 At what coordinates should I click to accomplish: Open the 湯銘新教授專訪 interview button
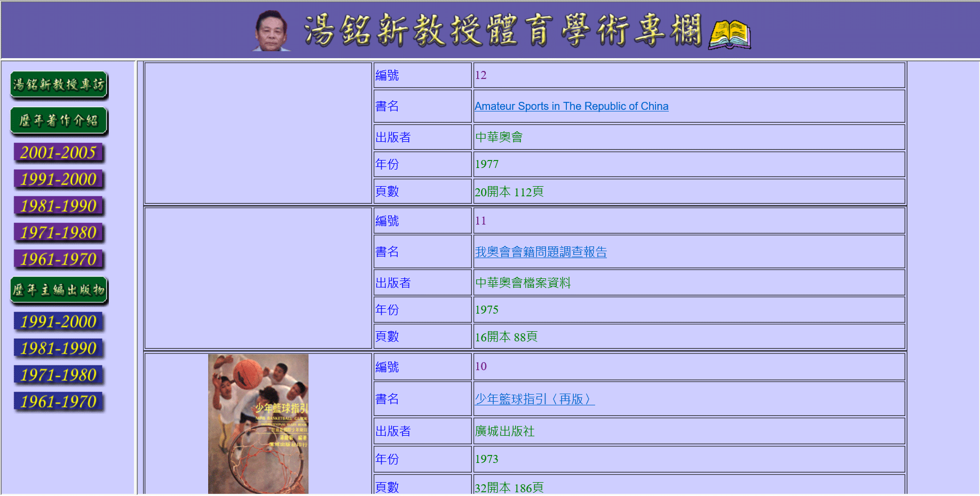pos(59,85)
